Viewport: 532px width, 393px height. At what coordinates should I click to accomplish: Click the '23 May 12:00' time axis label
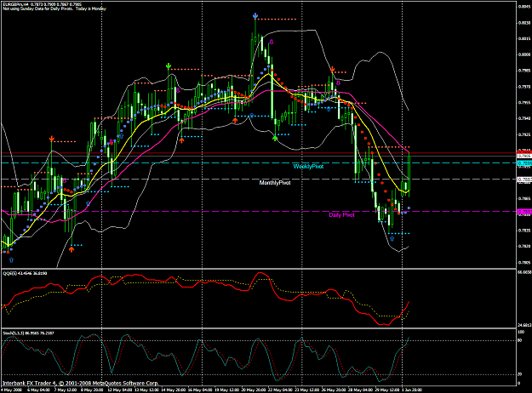click(x=307, y=390)
